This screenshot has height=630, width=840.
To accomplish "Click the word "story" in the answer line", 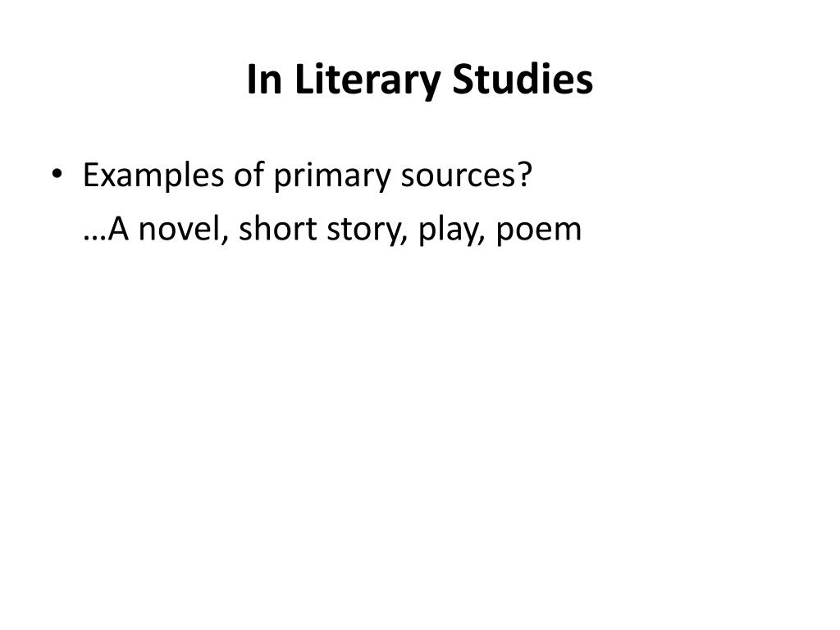I will (363, 231).
